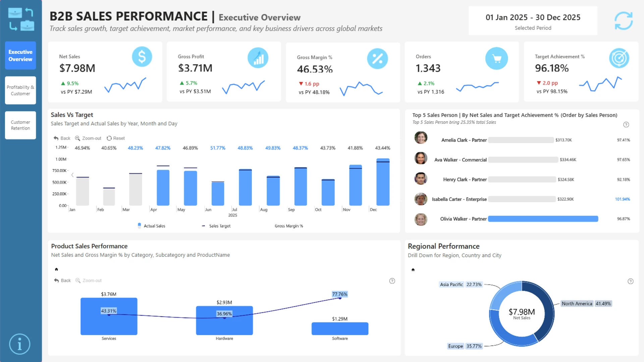This screenshot has width=644, height=362.
Task: Select the February sales bar
Action: click(x=109, y=197)
